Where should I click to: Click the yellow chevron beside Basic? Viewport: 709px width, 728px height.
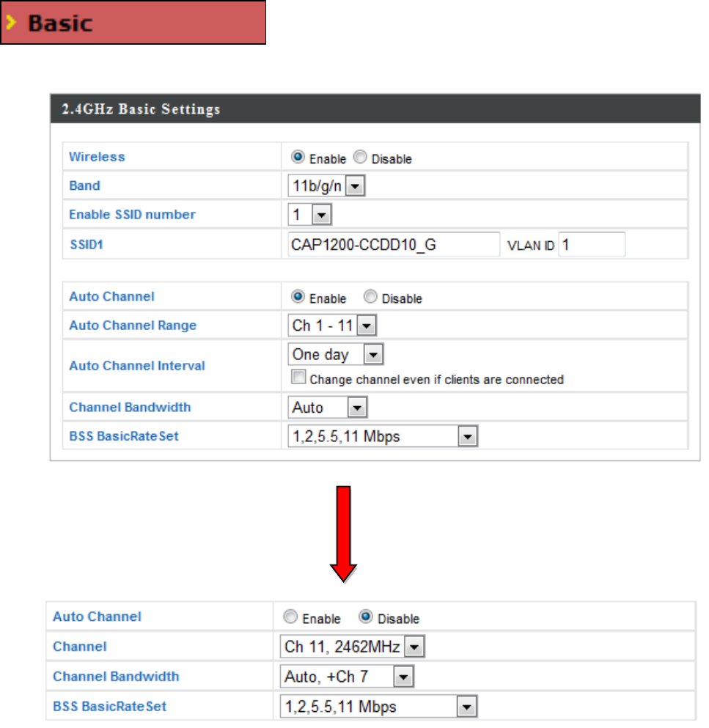(x=11, y=22)
